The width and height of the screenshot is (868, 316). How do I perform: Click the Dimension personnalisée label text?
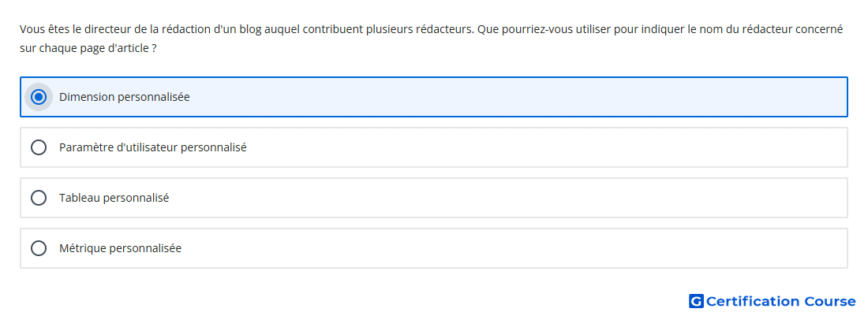pyautogui.click(x=125, y=97)
